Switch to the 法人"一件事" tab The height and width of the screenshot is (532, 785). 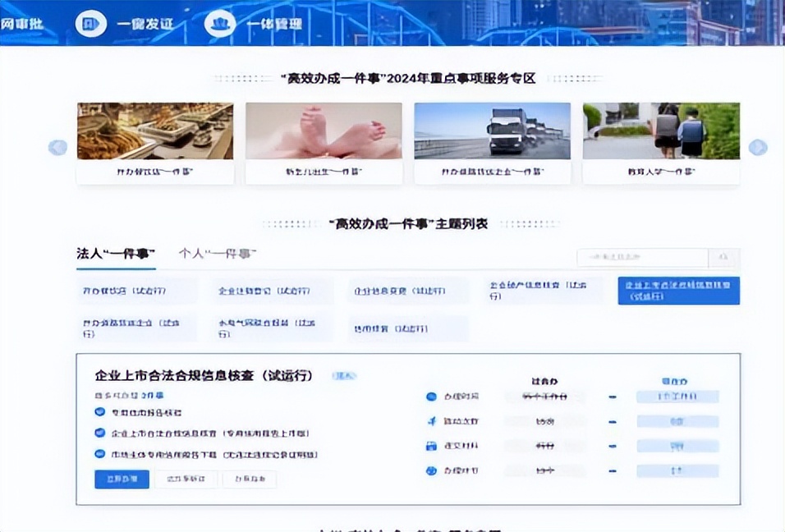pos(116,255)
